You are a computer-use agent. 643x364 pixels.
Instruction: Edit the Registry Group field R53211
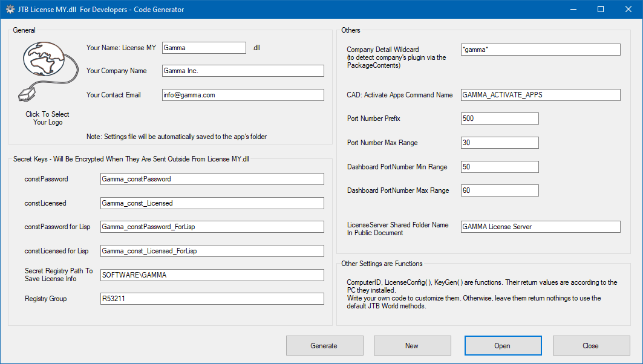point(212,299)
